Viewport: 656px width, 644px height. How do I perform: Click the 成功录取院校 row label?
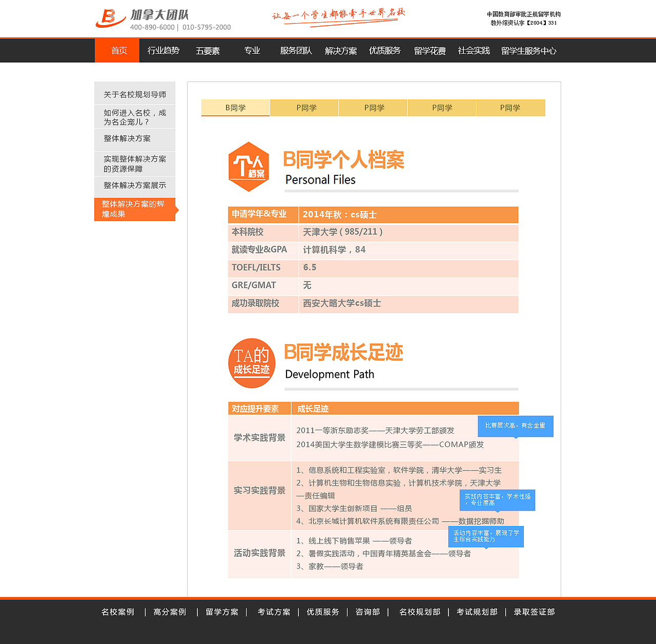pyautogui.click(x=255, y=304)
